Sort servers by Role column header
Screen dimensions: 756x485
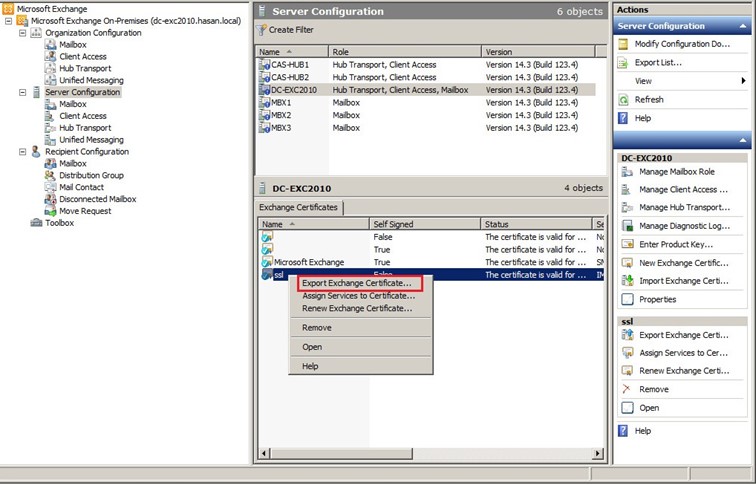(405, 52)
